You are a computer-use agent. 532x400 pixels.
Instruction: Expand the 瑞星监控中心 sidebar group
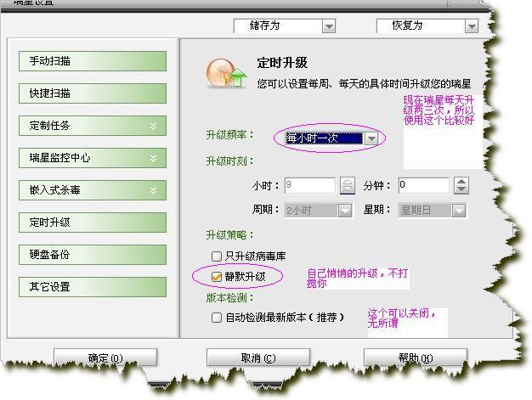[x=93, y=158]
